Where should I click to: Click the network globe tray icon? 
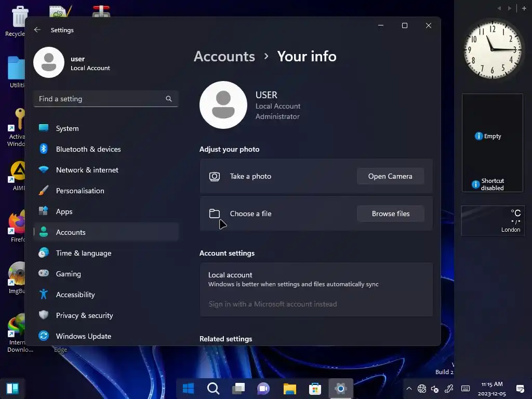point(422,389)
